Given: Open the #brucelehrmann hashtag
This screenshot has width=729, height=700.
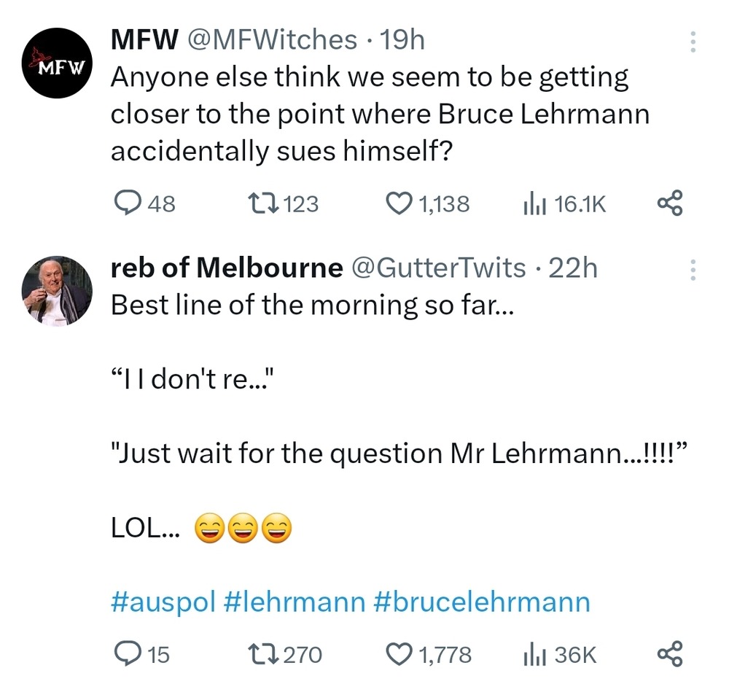Looking at the screenshot, I should (x=481, y=602).
